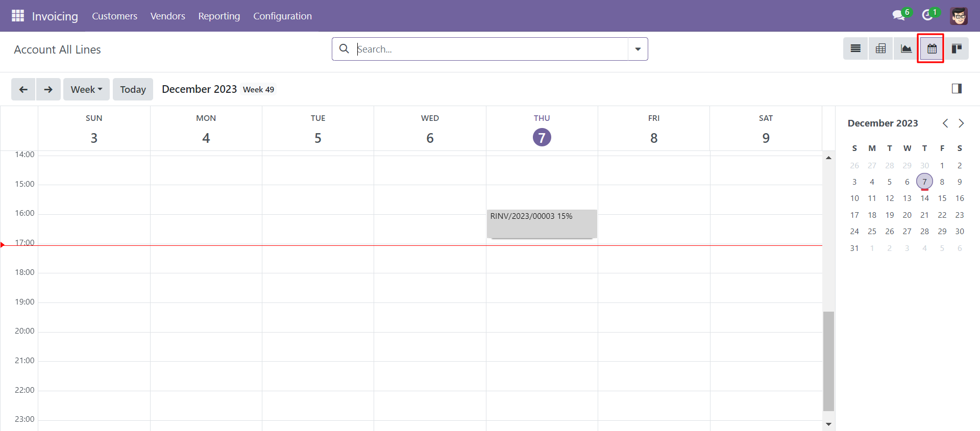This screenshot has height=431, width=980.
Task: Switch to pivot table view
Action: pos(880,49)
